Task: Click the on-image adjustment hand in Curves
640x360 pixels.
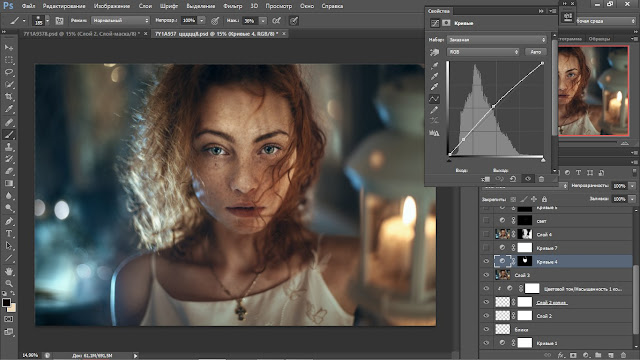Action: coord(434,52)
